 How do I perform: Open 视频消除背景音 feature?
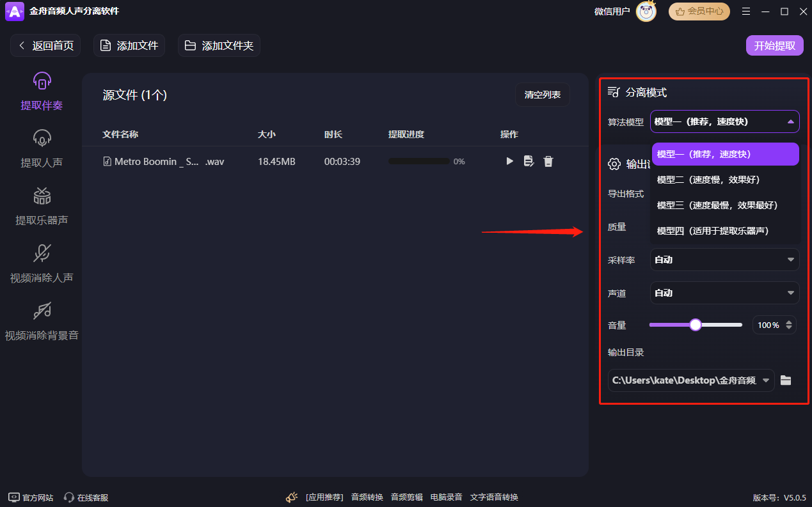(42, 321)
